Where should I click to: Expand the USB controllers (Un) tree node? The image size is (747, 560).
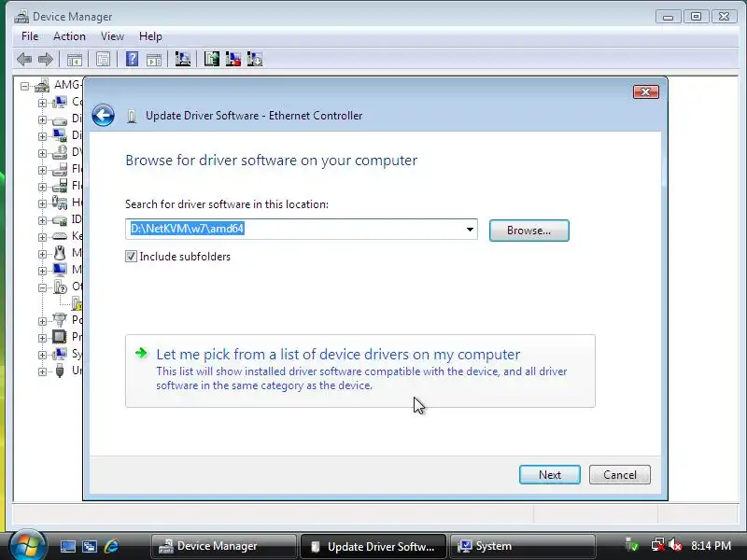pyautogui.click(x=42, y=371)
